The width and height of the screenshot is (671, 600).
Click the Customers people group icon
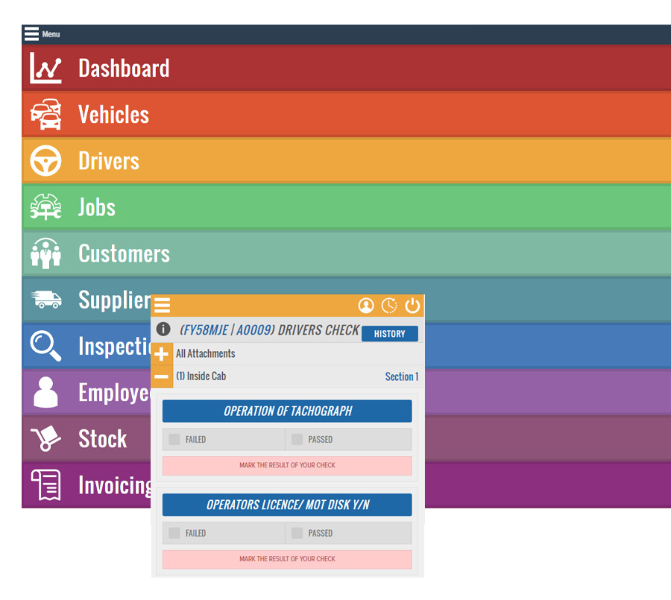pyautogui.click(x=46, y=254)
